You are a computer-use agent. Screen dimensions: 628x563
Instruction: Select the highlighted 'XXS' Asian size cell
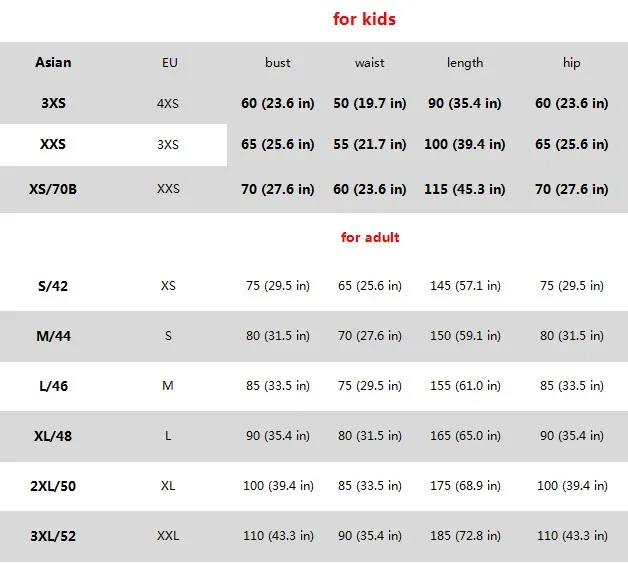point(53,144)
